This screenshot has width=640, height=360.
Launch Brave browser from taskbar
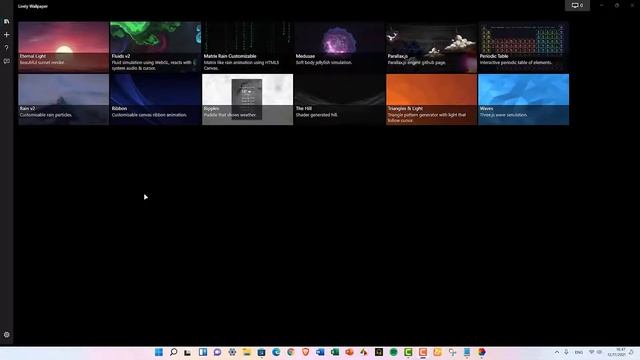coord(305,352)
